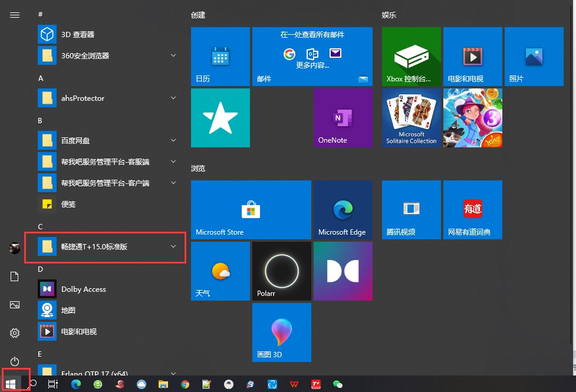
Task: Open the Microsoft Store tile
Action: (x=251, y=210)
